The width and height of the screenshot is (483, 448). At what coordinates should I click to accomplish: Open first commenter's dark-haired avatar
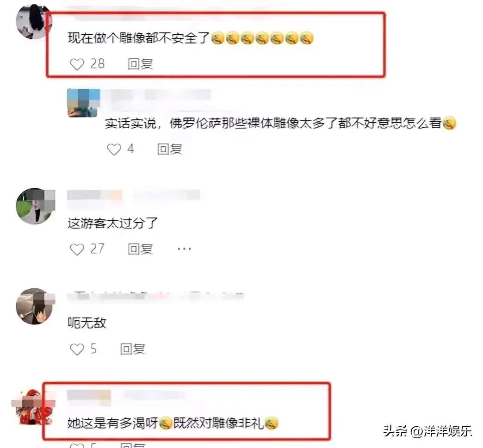pos(34,22)
